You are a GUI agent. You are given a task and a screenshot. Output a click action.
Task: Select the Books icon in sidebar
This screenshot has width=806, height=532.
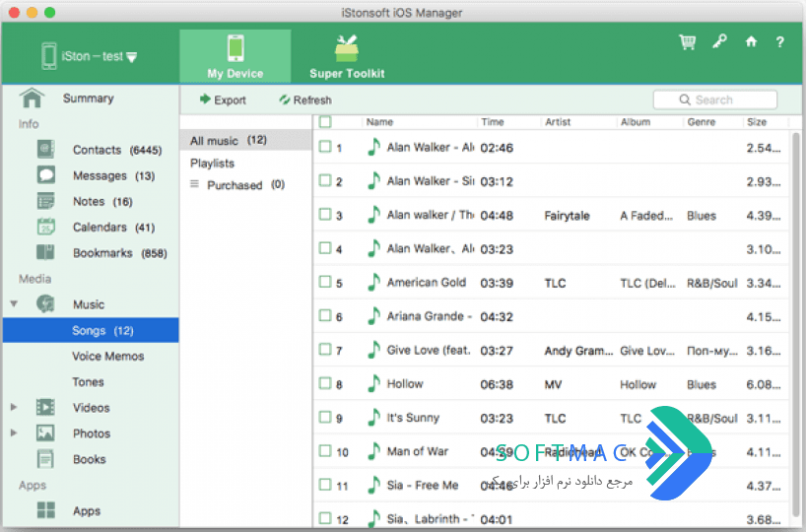tap(45, 458)
